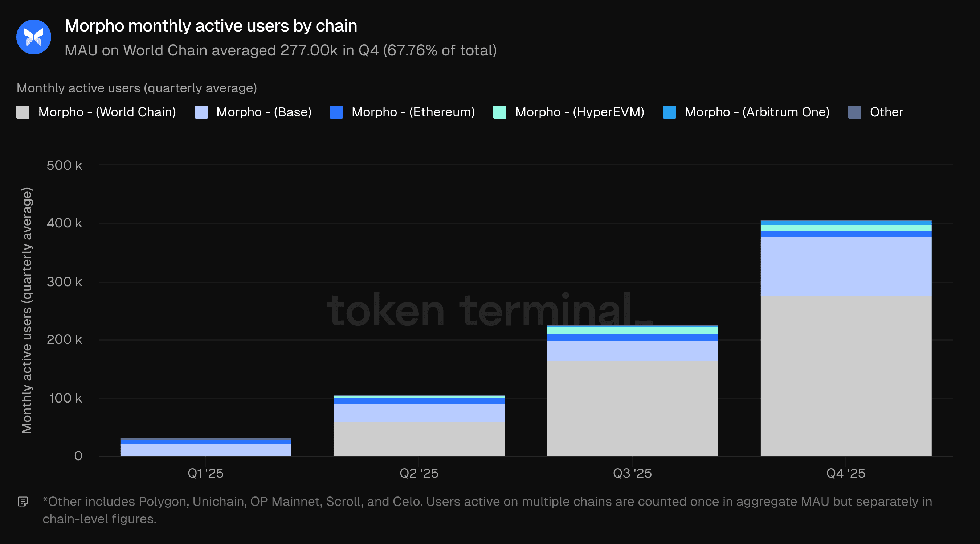Click the footnote note icon
The height and width of the screenshot is (544, 980).
point(23,502)
